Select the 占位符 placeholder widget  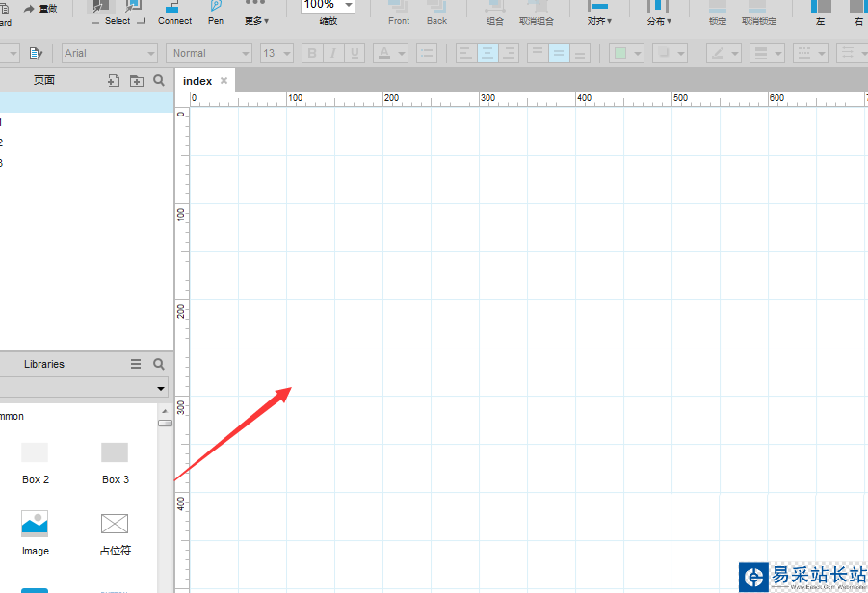[x=116, y=534]
